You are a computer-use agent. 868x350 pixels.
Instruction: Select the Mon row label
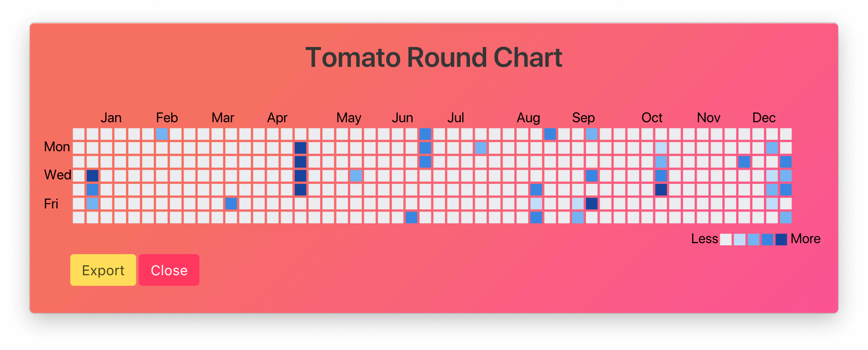point(57,146)
